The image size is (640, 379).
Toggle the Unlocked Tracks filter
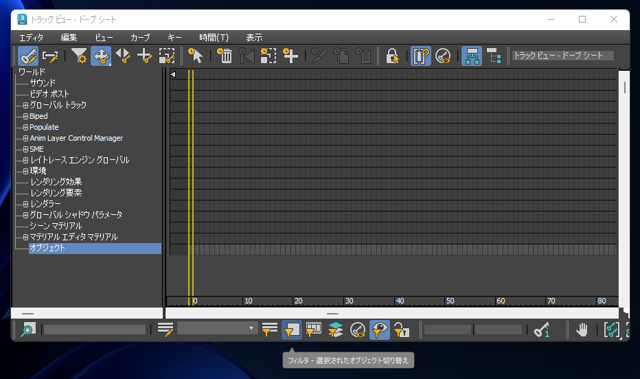pyautogui.click(x=402, y=330)
